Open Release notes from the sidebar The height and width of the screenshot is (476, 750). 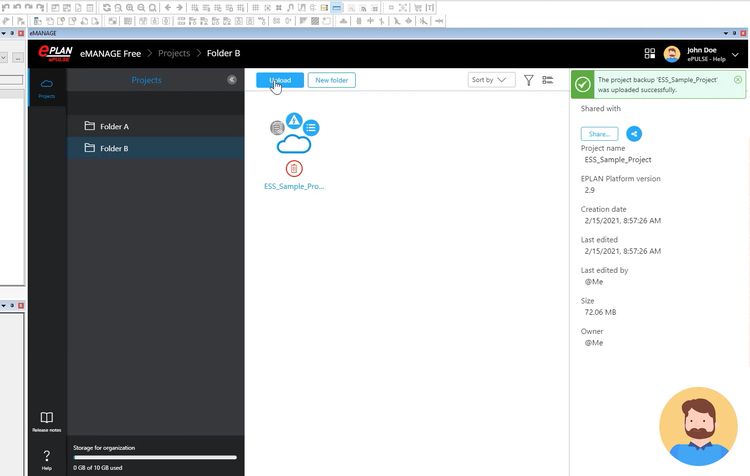coord(46,420)
